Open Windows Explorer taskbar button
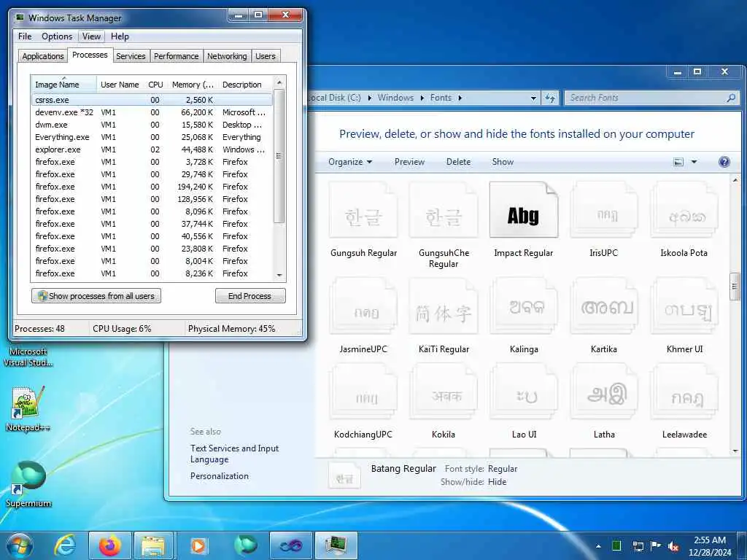Viewport: 747px width, 560px height. pyautogui.click(x=153, y=545)
